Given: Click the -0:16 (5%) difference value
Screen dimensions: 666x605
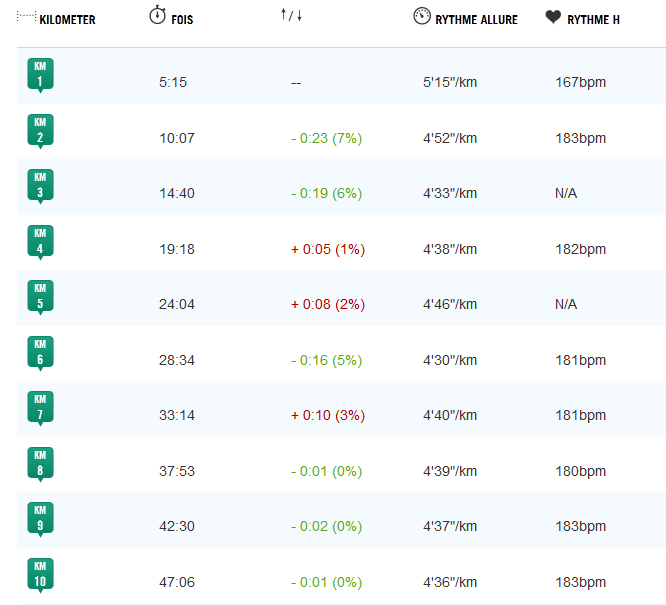Looking at the screenshot, I should (326, 361).
